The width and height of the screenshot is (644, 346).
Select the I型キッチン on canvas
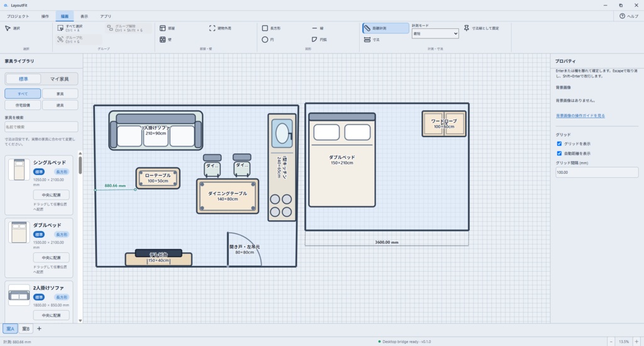pos(282,167)
